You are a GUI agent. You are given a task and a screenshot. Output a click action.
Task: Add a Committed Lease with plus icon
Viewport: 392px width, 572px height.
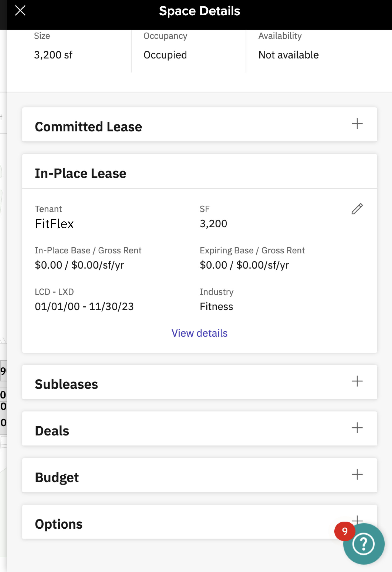(x=357, y=123)
